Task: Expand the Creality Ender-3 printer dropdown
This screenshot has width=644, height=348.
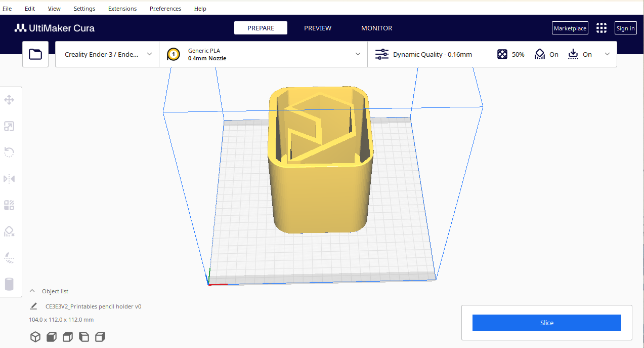Action: click(x=107, y=54)
